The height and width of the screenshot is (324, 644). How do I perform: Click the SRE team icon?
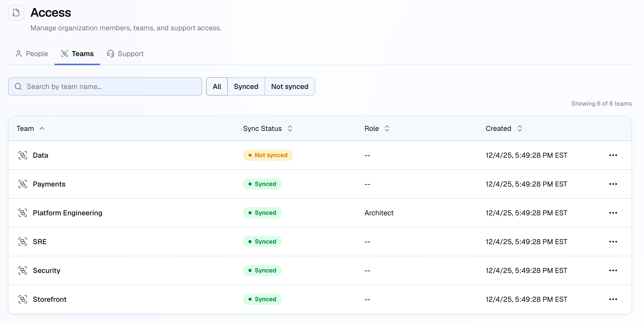tap(23, 242)
